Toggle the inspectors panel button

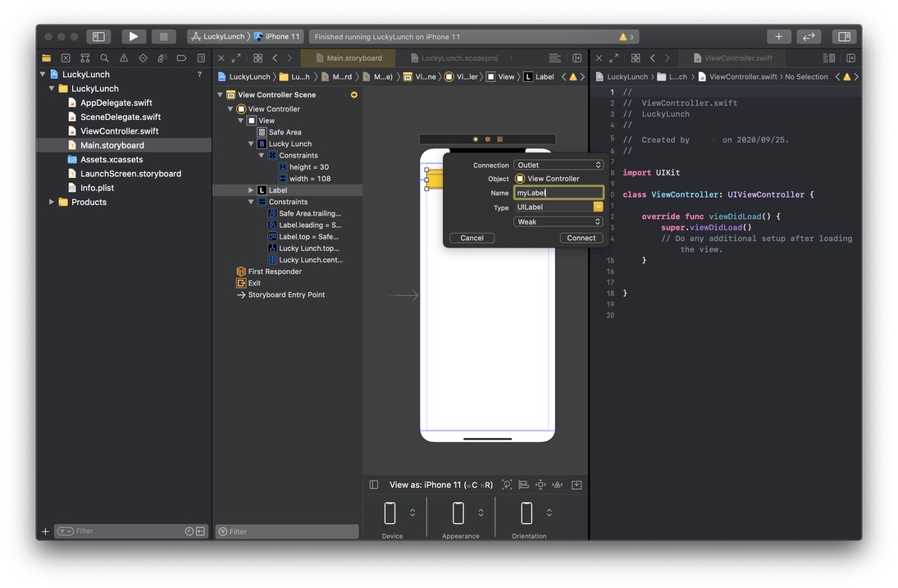[844, 37]
